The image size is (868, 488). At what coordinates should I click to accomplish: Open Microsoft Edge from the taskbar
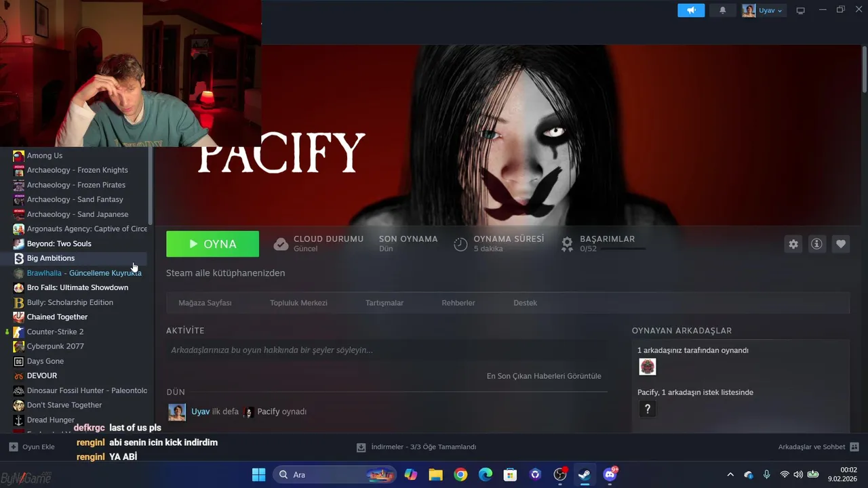[x=486, y=474]
